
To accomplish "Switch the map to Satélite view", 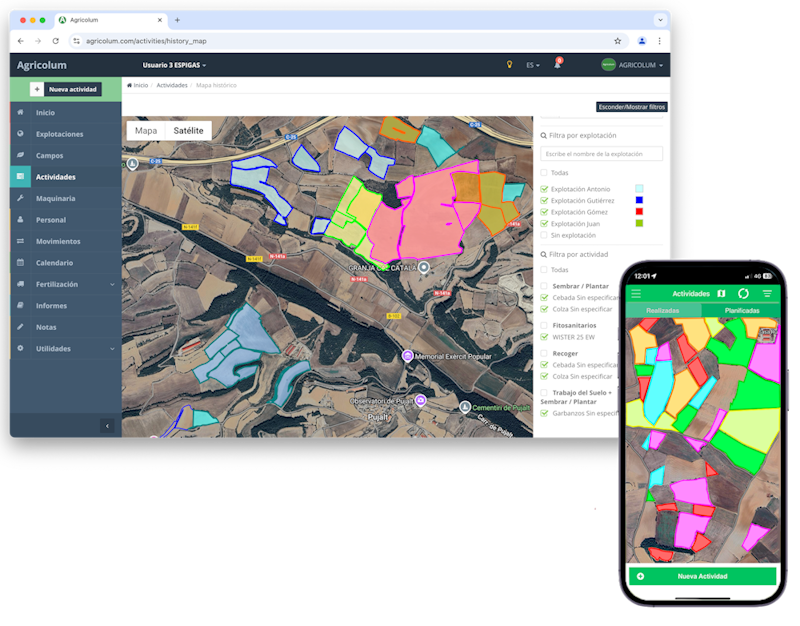I will 188,130.
